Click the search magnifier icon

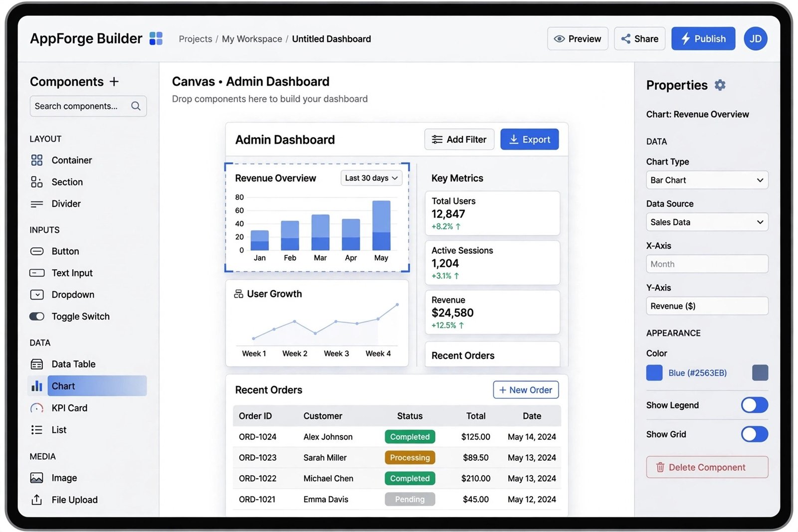(x=136, y=106)
